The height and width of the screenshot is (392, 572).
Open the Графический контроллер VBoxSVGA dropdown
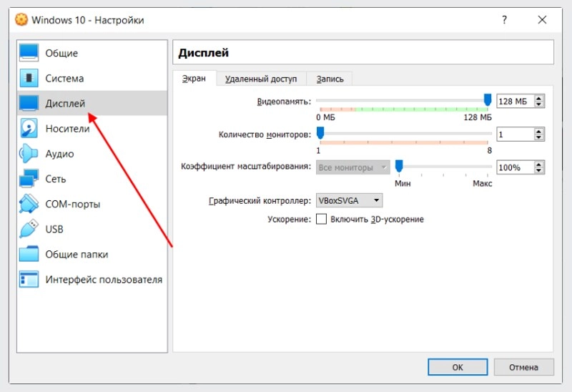coord(349,200)
